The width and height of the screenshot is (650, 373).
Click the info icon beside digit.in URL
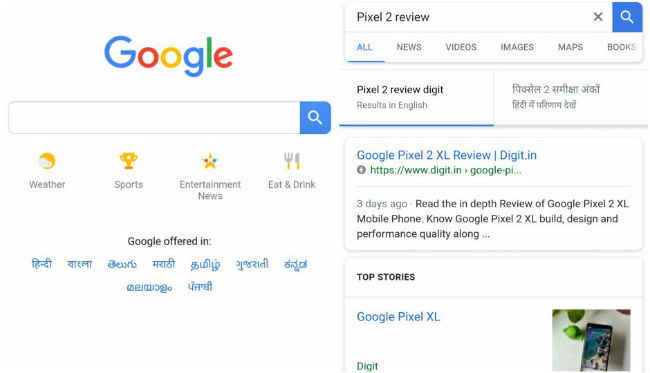tap(361, 170)
